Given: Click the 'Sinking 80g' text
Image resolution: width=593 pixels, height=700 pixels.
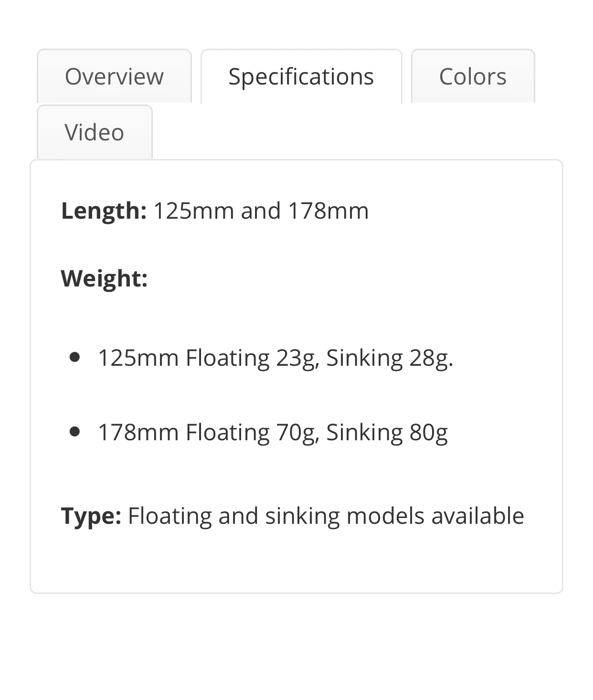Looking at the screenshot, I should click(387, 432).
